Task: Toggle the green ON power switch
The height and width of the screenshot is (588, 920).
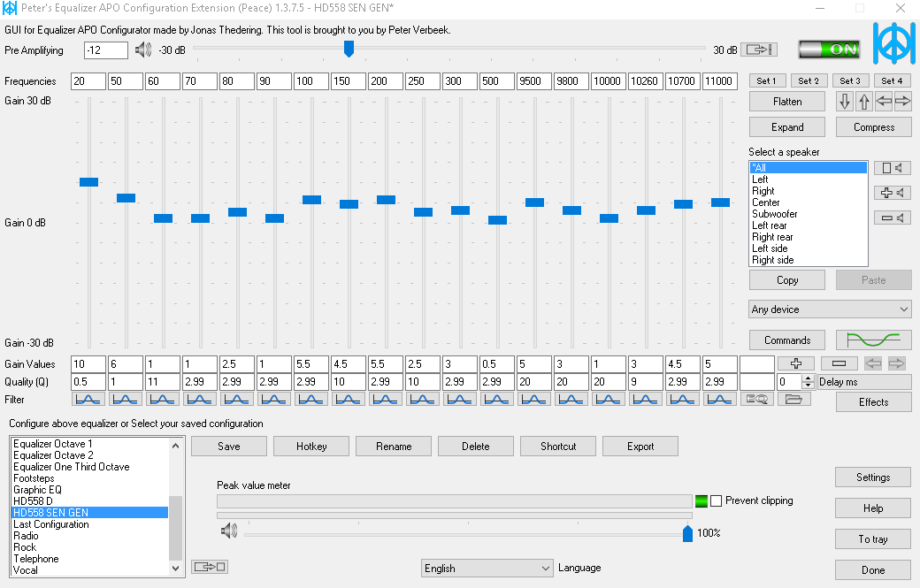Action: click(829, 50)
